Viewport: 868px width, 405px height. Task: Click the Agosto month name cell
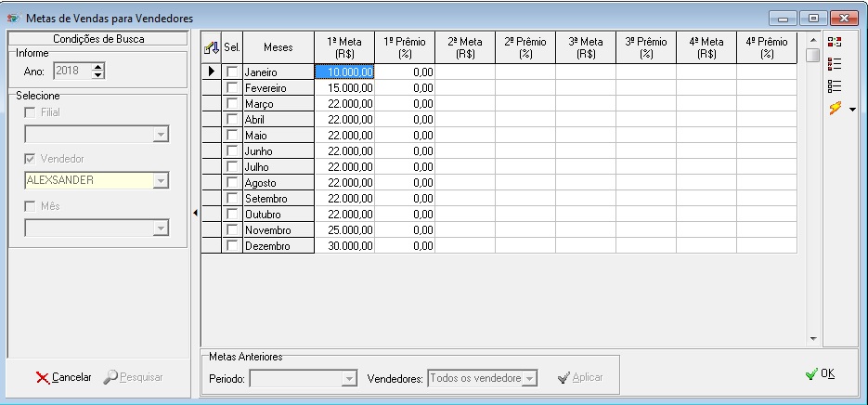click(x=279, y=182)
